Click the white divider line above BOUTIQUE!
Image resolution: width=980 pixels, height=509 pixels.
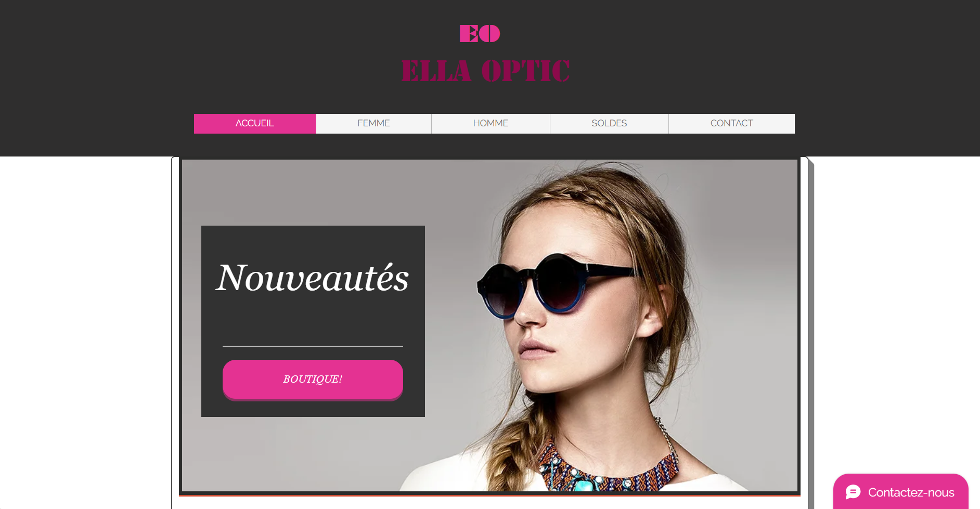(313, 346)
